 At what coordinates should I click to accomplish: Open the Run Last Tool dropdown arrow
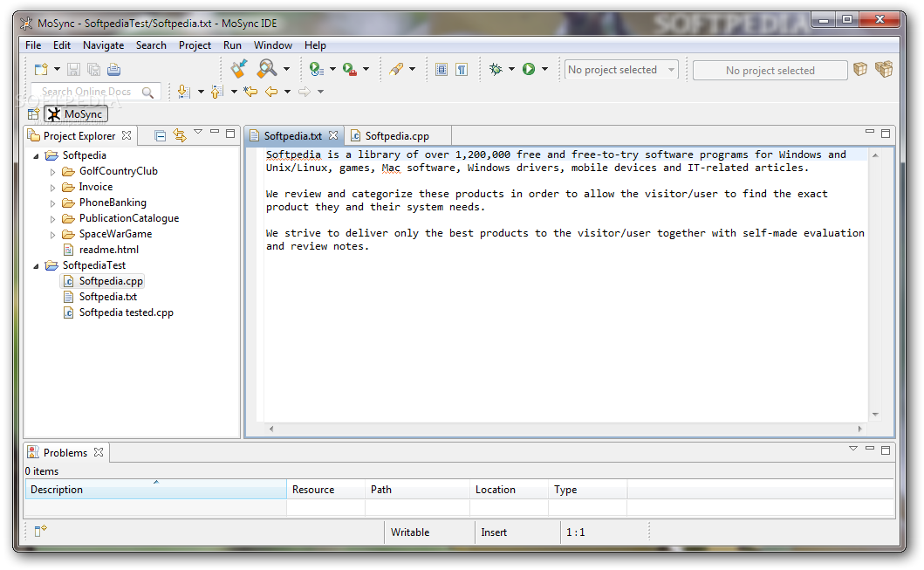(332, 70)
